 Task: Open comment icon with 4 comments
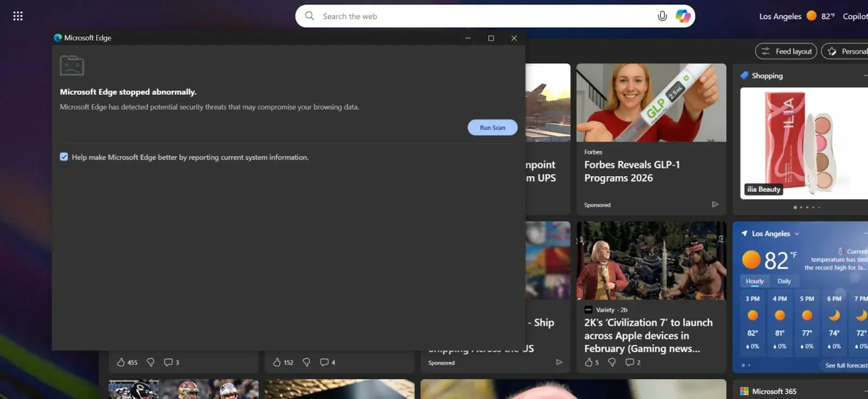[324, 362]
